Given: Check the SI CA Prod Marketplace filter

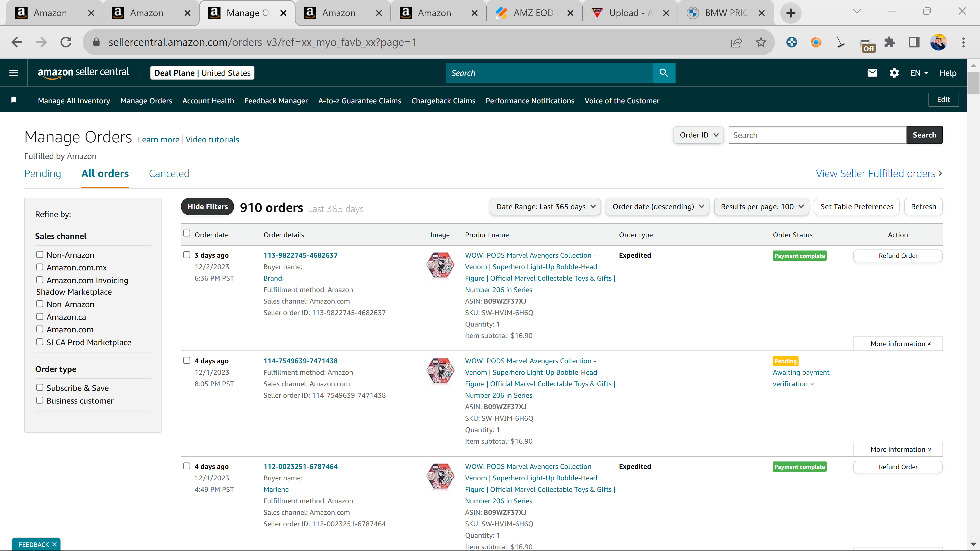Looking at the screenshot, I should tap(40, 342).
